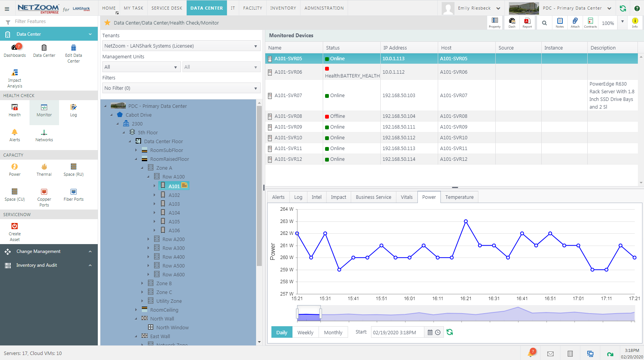Click the green refresh icon in header
644x360 pixels.
point(623,8)
